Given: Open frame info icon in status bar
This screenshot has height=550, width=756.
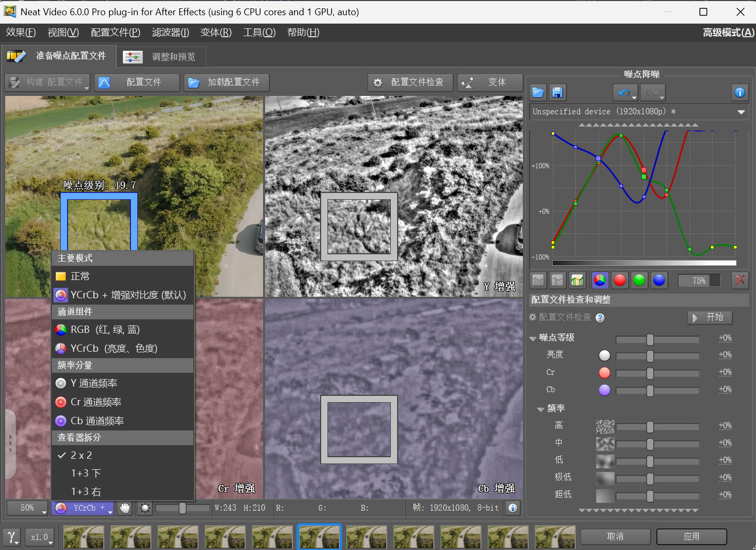Looking at the screenshot, I should coord(513,508).
